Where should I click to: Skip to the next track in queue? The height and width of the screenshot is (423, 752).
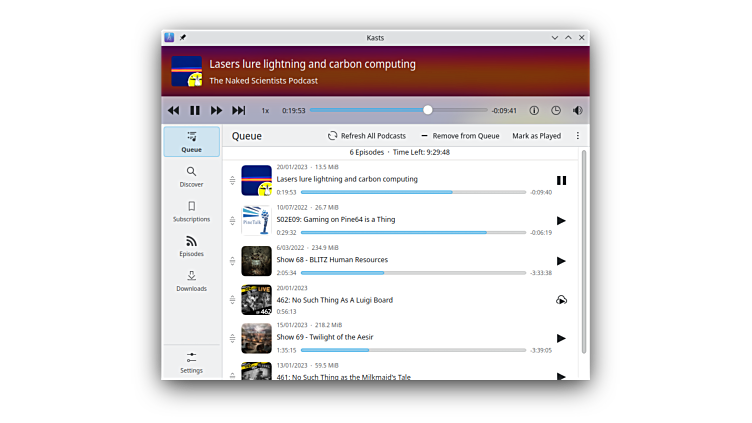coord(239,110)
